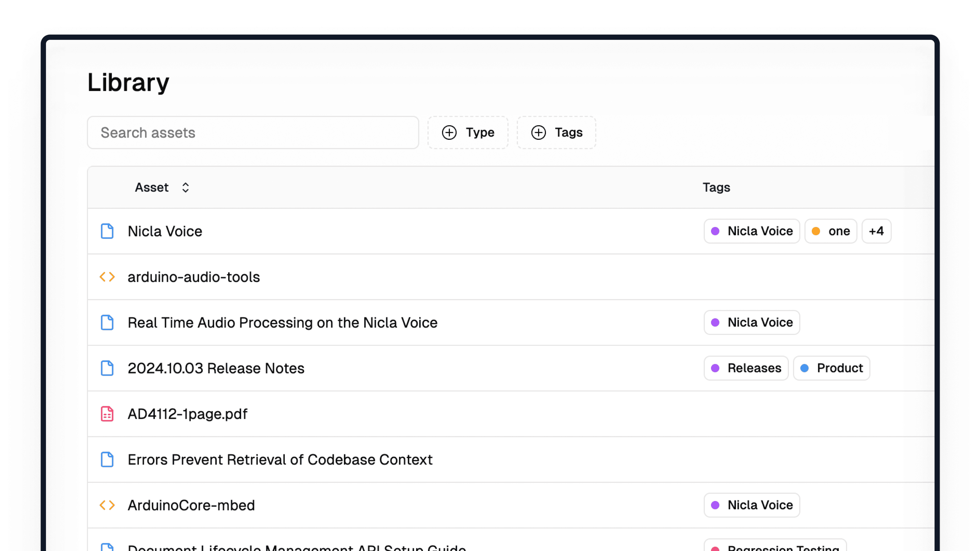Open Real Time Audio Processing on the Nicla Voice

pyautogui.click(x=283, y=322)
